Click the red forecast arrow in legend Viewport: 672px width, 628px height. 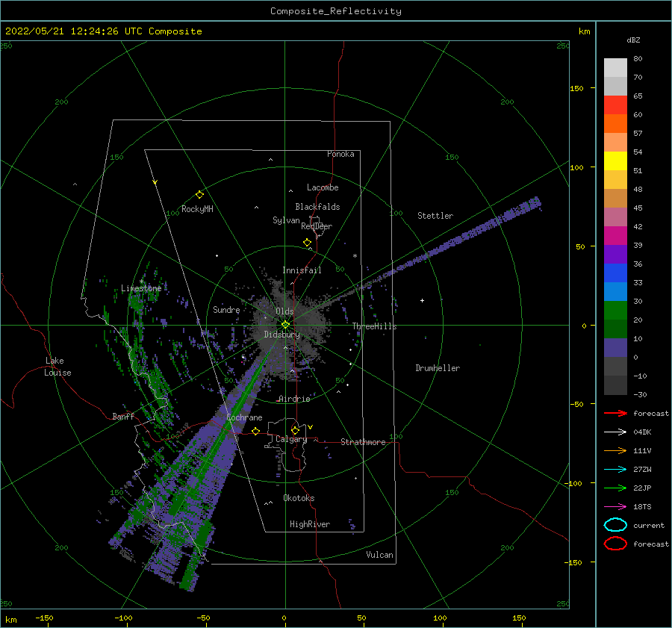tap(615, 413)
